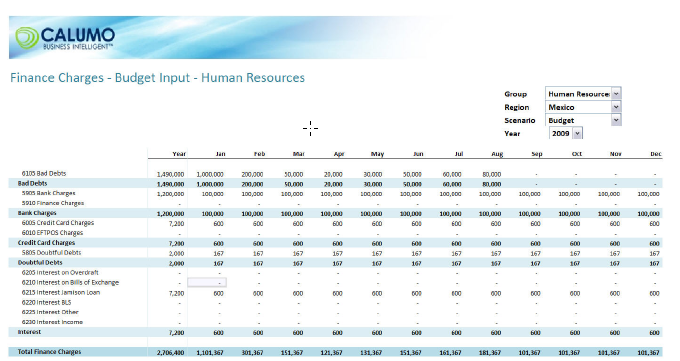680x361 pixels.
Task: Select the Jan cell for 6215 Interest Jamison Loan
Action: coord(218,293)
